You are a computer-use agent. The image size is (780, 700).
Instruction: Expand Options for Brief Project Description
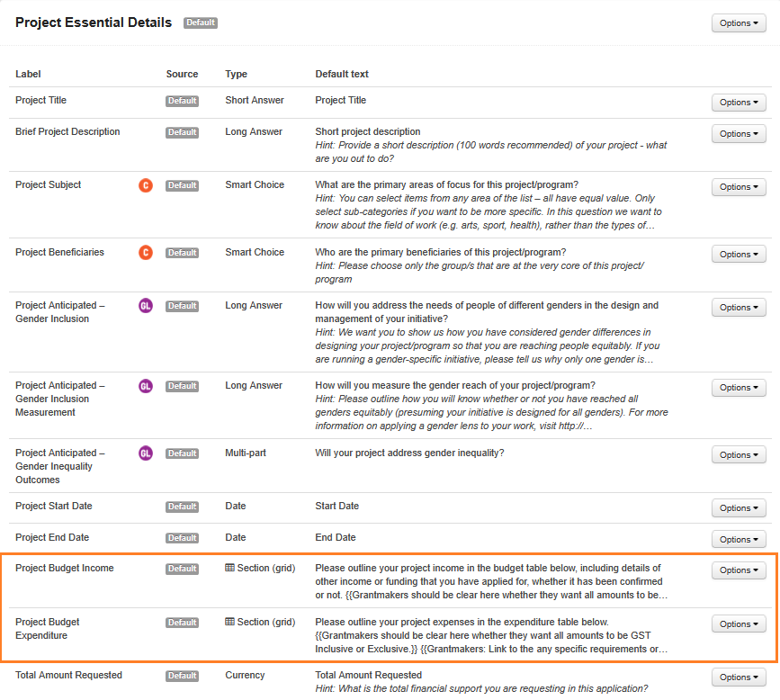739,134
